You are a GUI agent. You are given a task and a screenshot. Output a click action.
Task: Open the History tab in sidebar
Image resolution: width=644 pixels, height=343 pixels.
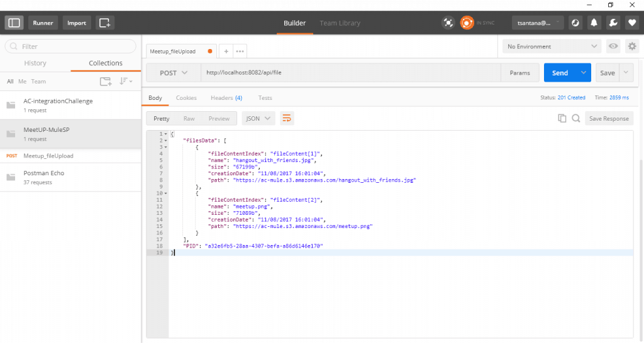click(35, 63)
